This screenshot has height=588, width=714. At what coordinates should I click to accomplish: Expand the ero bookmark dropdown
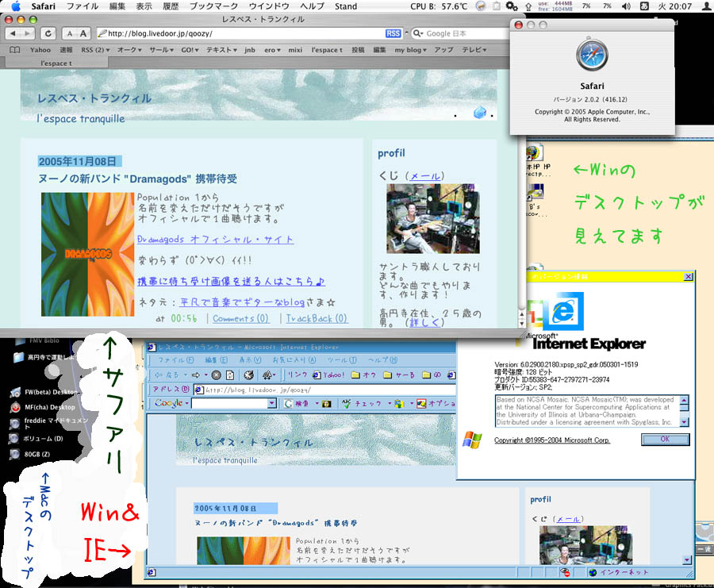point(272,50)
